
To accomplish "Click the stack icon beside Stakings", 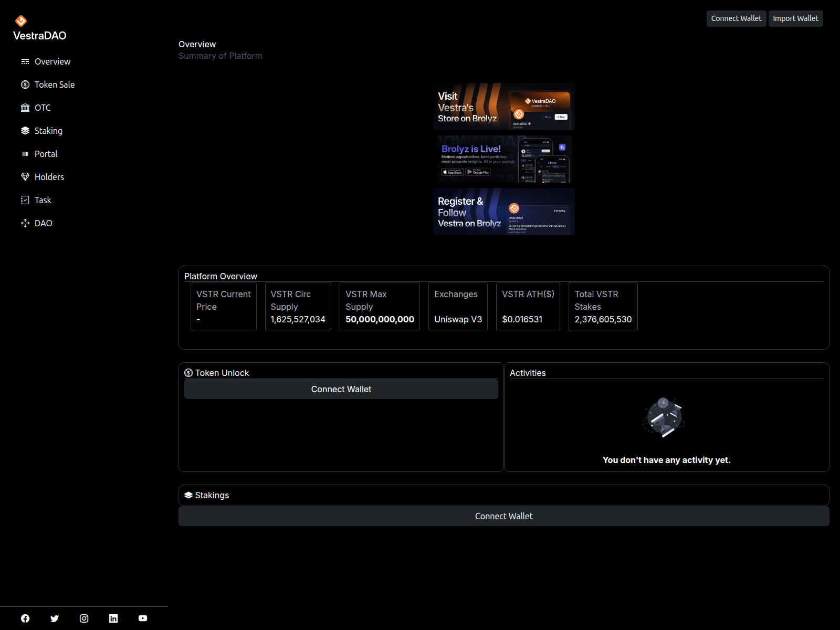I will pyautogui.click(x=188, y=495).
